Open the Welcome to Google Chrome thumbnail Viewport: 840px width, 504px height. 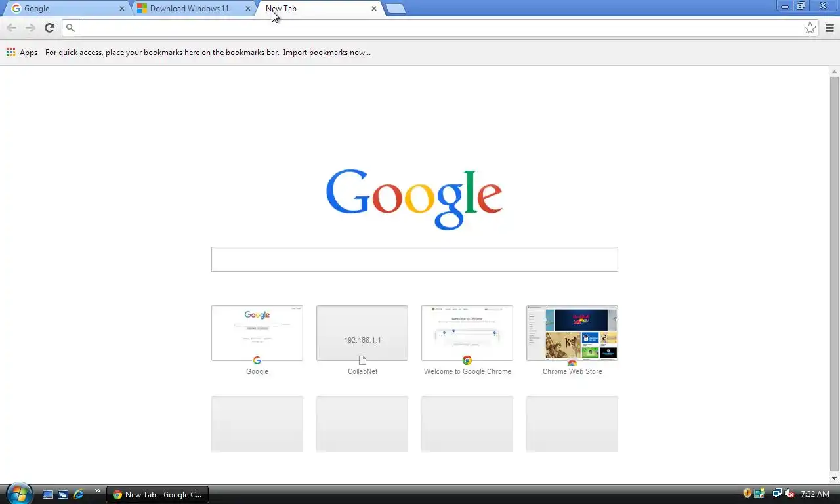pos(467,333)
